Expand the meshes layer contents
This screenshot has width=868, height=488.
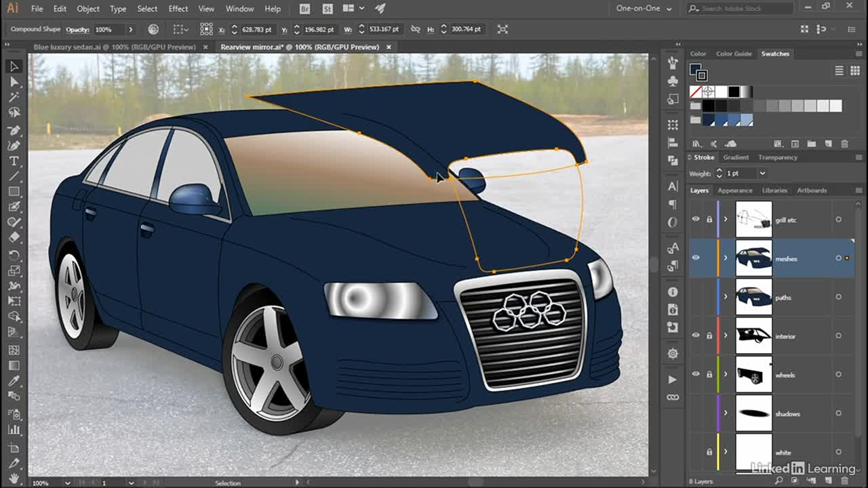[726, 258]
